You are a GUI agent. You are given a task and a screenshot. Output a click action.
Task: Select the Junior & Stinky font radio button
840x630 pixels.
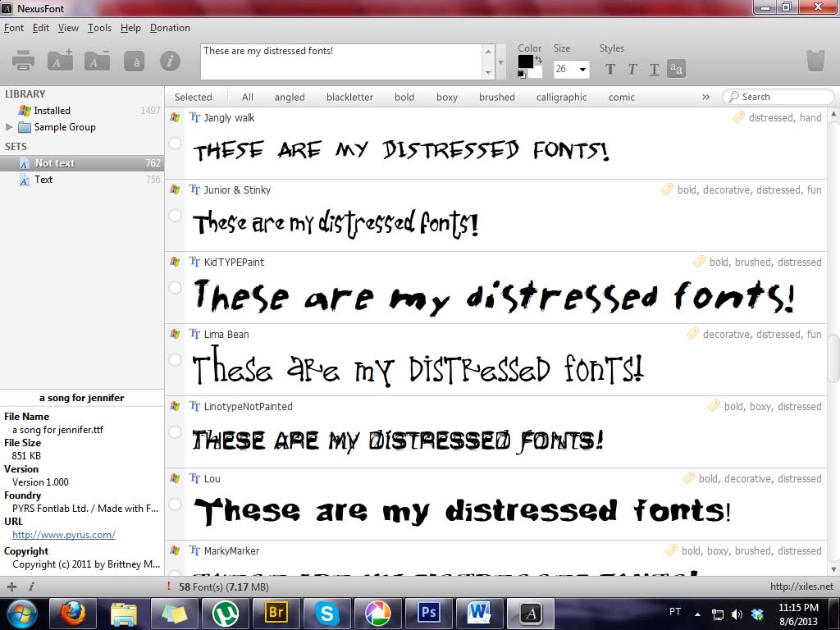point(176,216)
